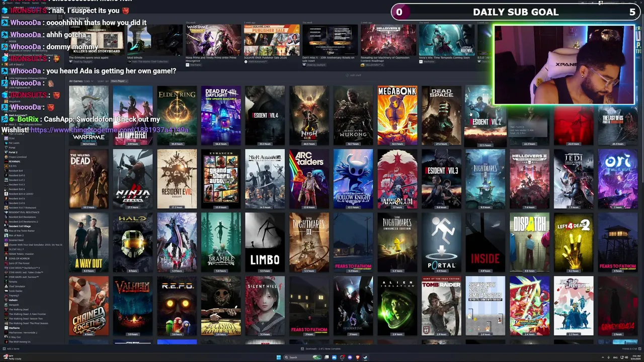Open volume control in system tray
644x362 pixels.
point(626,357)
